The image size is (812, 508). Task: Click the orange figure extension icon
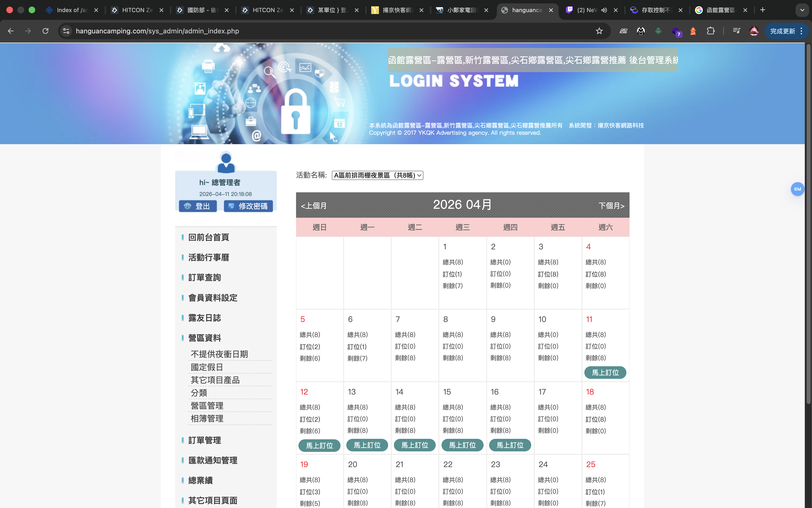tap(693, 31)
